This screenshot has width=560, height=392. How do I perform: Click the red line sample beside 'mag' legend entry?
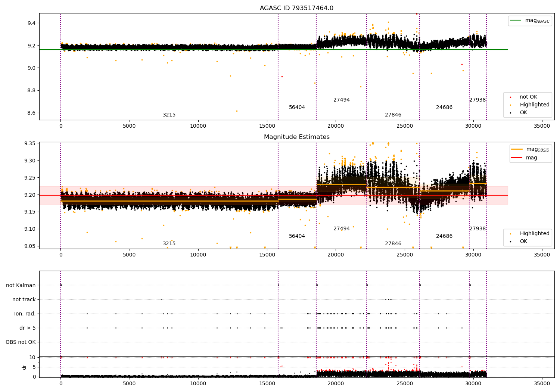pos(517,158)
